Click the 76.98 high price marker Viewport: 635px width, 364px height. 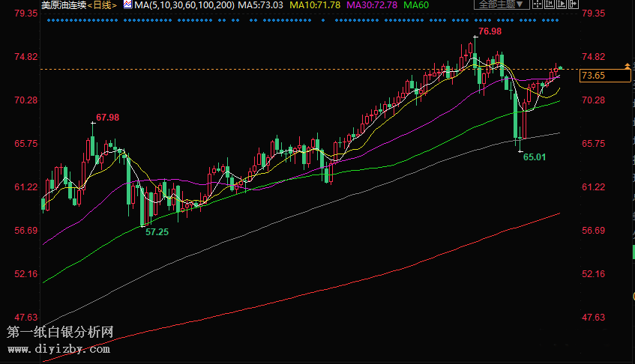(490, 31)
